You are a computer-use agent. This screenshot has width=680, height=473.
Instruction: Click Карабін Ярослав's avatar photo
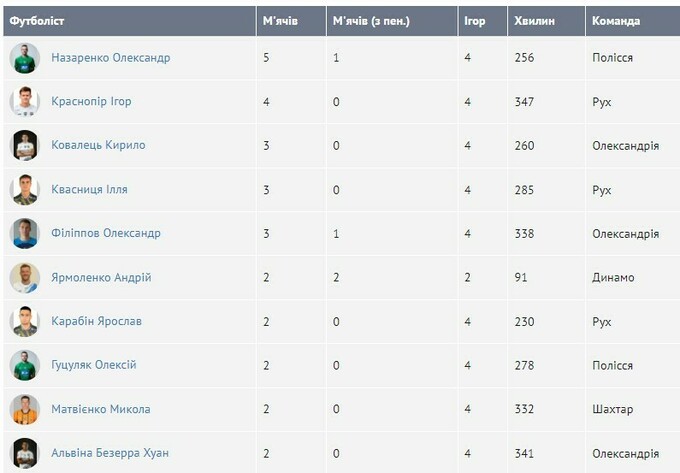[24, 322]
